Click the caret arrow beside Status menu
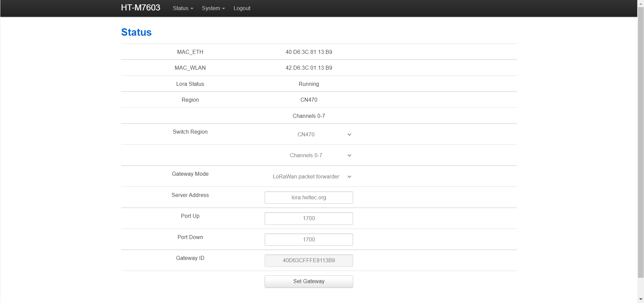The image size is (644, 303). click(x=192, y=9)
